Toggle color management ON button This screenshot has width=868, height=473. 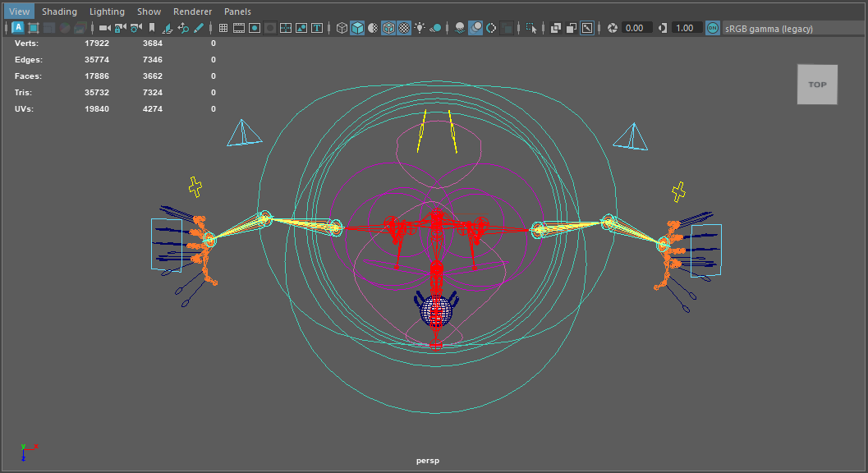(x=712, y=28)
